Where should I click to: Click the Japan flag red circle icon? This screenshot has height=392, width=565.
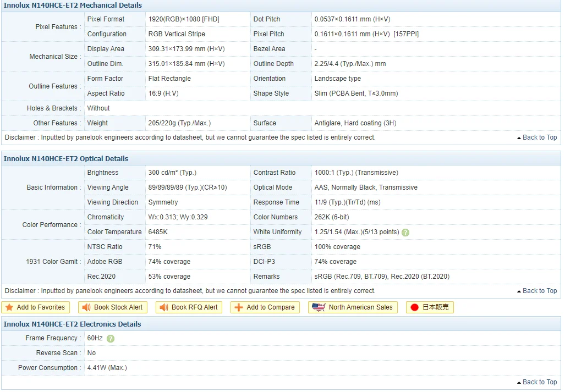[x=414, y=307]
